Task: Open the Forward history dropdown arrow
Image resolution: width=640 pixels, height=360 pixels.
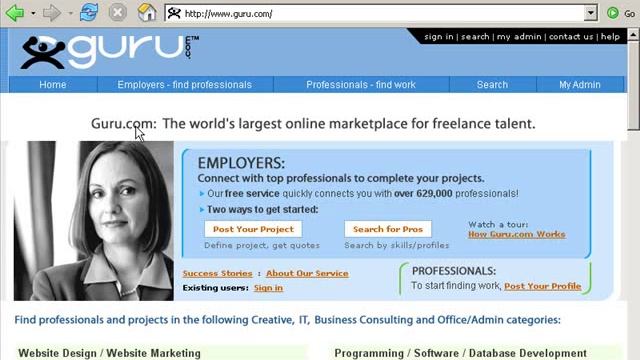Action: point(70,13)
